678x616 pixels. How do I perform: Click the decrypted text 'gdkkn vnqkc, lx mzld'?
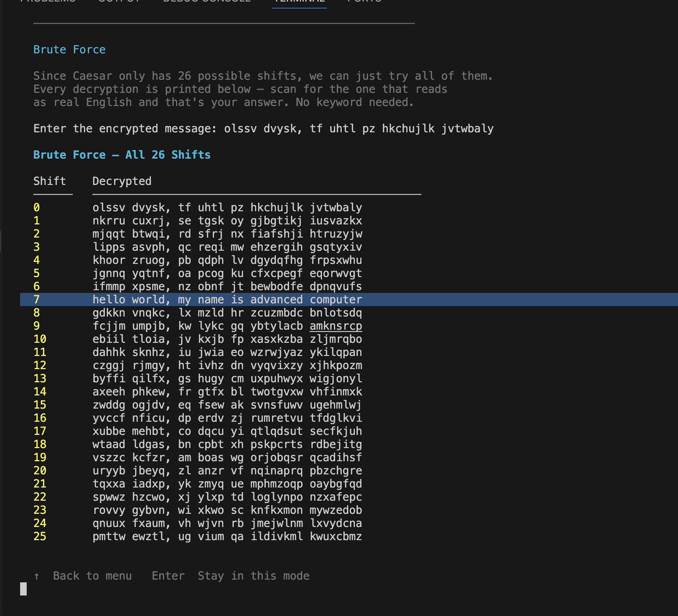tap(158, 313)
